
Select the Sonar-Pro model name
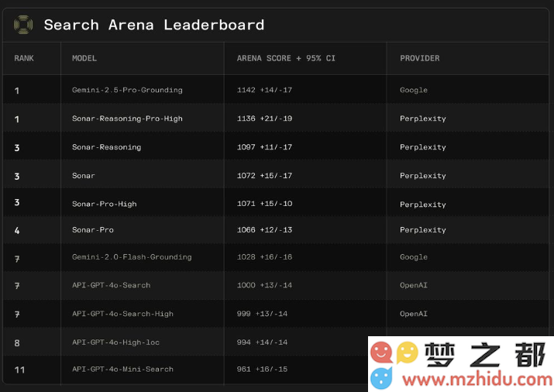(92, 230)
